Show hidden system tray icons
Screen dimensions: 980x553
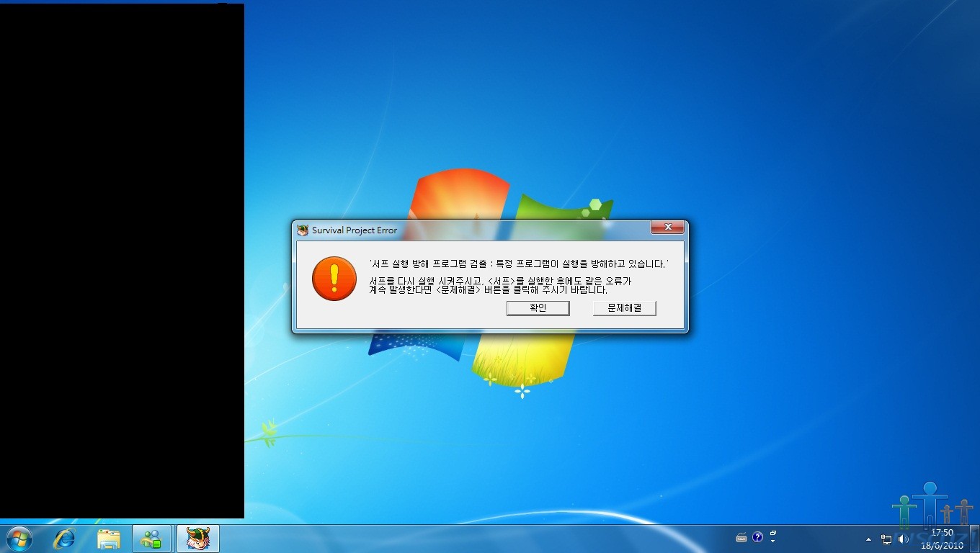[868, 539]
